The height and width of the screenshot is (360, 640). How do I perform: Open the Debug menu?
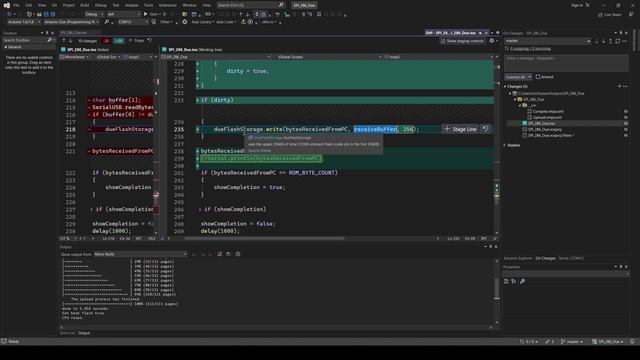point(100,5)
